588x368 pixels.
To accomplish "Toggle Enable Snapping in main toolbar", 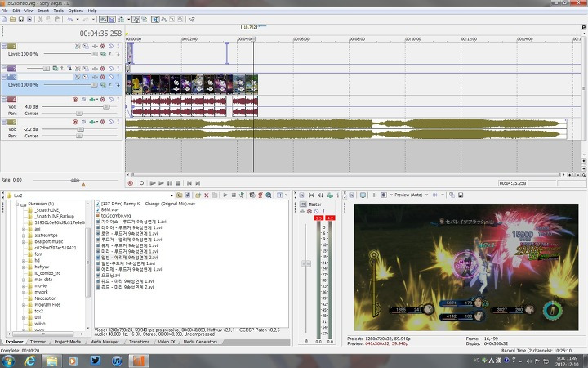I will 103,19.
